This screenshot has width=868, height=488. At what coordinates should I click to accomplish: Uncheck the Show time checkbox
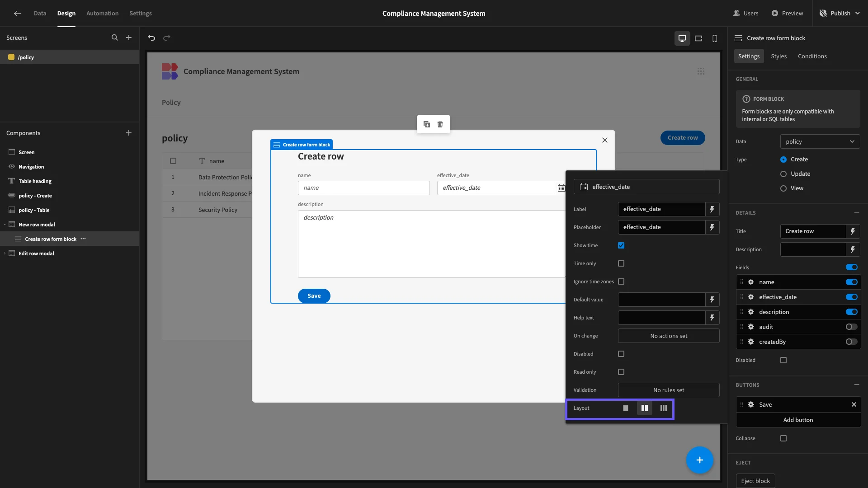621,245
